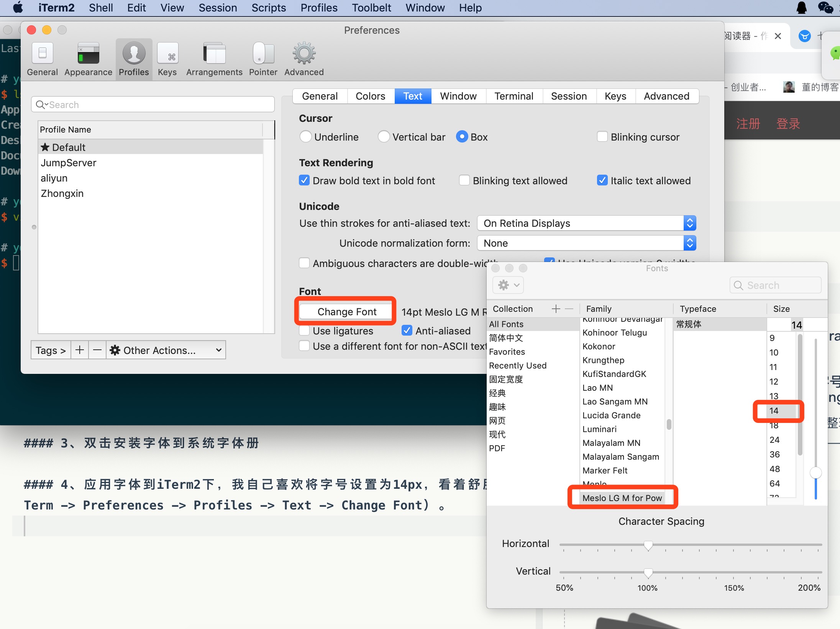This screenshot has height=629, width=840.
Task: Click the Fonts panel Search field
Action: pyautogui.click(x=775, y=285)
